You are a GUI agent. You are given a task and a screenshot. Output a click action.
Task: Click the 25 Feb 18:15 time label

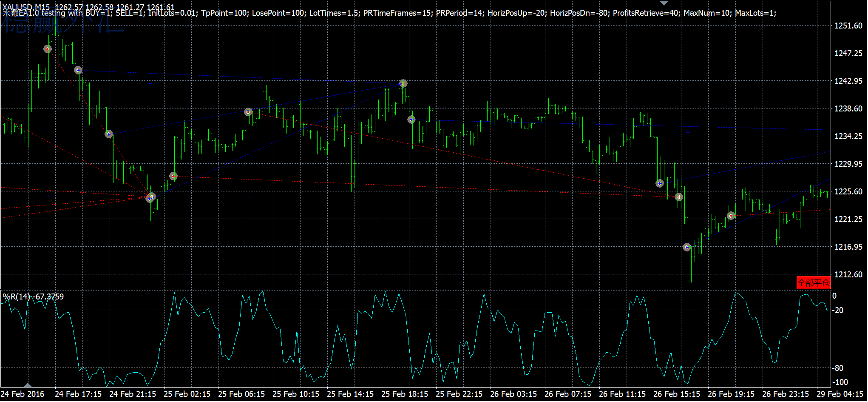point(405,394)
